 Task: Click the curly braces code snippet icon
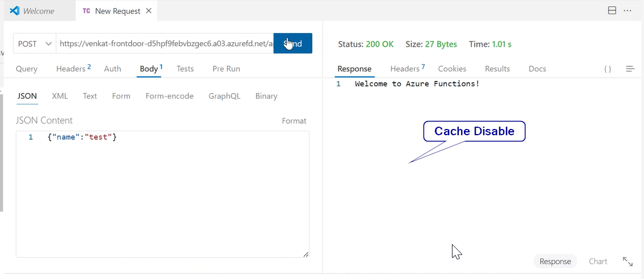pos(608,69)
